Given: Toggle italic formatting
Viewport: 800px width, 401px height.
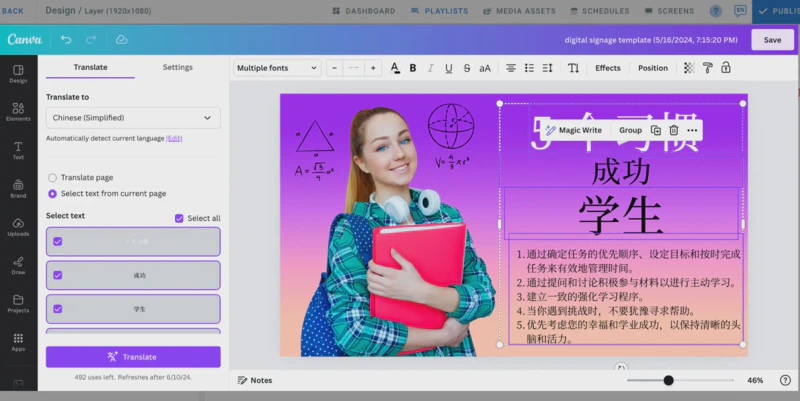Looking at the screenshot, I should point(431,68).
